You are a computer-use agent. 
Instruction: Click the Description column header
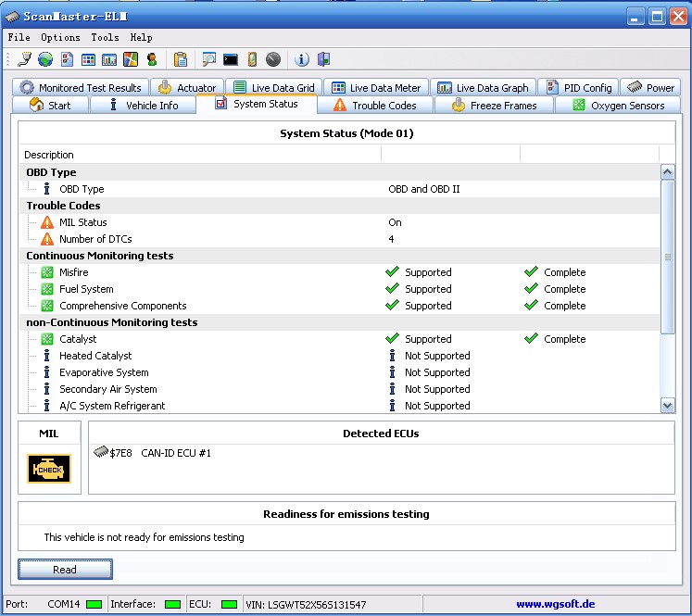coord(200,155)
